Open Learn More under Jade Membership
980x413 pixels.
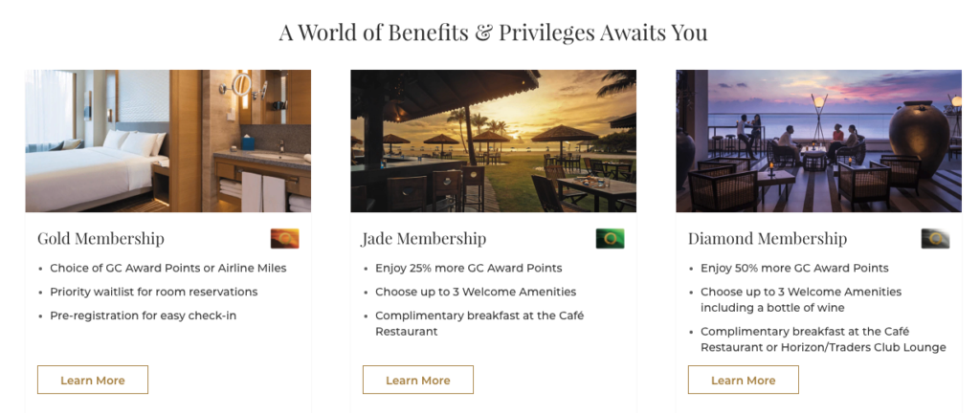[418, 380]
